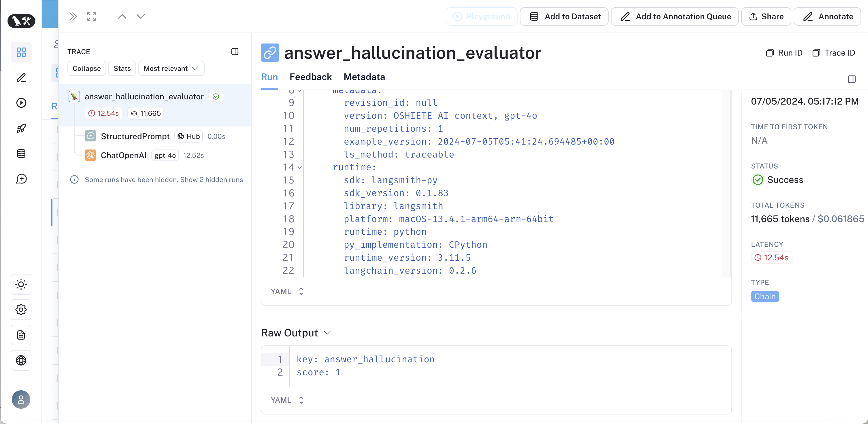Image resolution: width=868 pixels, height=424 pixels.
Task: Select the StructuredPrompt run row
Action: [x=155, y=136]
